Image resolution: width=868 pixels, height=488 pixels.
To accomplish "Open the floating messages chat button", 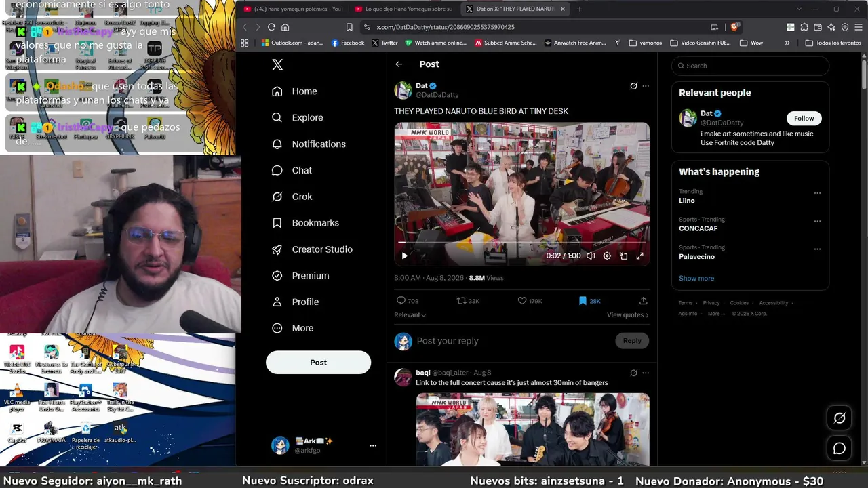I will pos(840,449).
